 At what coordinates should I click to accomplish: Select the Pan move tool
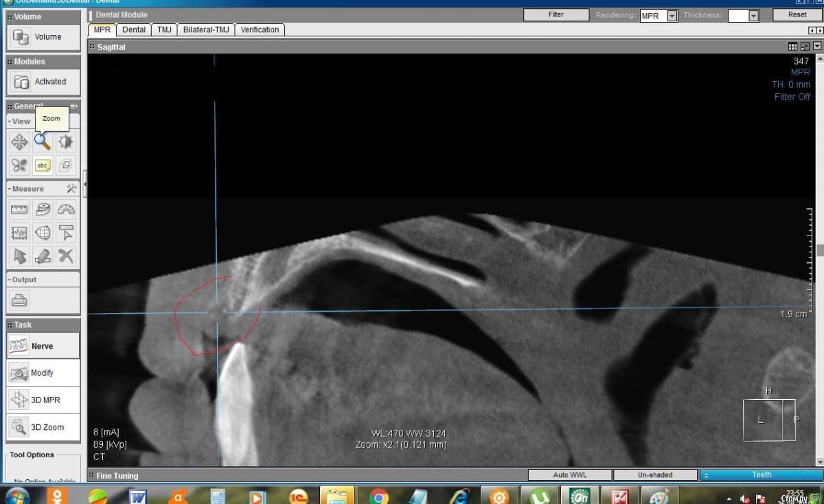(x=19, y=142)
